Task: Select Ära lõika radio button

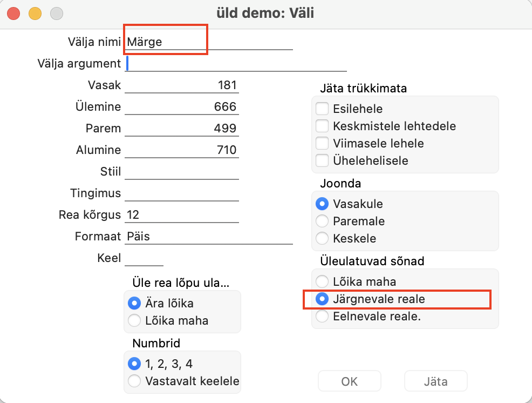Action: tap(134, 303)
